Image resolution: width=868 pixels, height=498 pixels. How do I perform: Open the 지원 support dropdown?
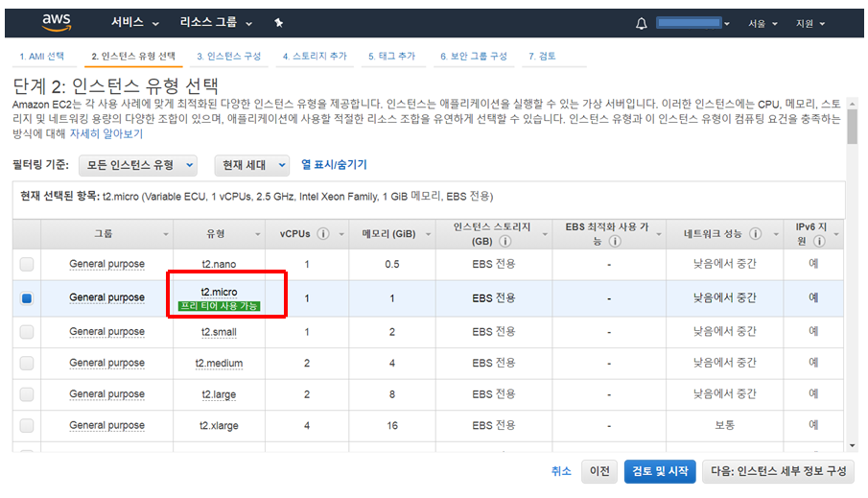810,23
